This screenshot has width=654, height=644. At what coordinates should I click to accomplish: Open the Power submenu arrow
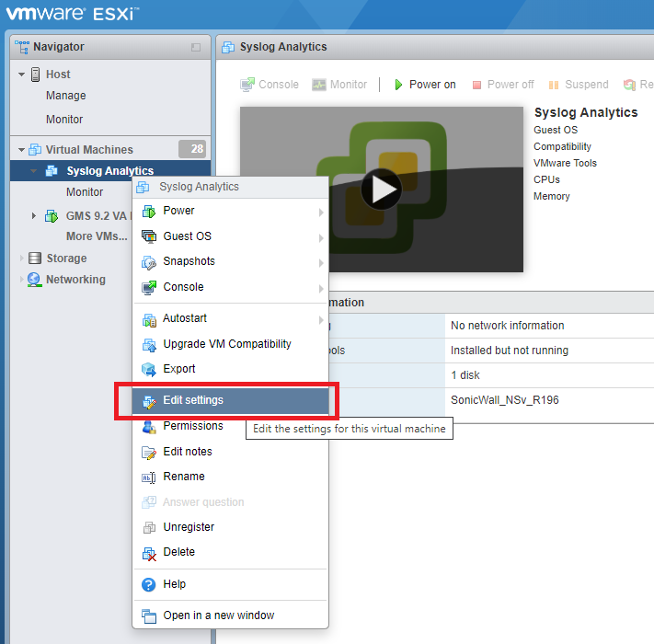[321, 212]
